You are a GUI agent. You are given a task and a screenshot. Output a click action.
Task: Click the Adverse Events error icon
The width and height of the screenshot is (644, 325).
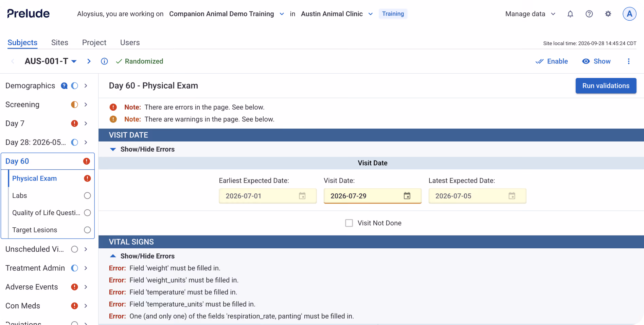[74, 287]
